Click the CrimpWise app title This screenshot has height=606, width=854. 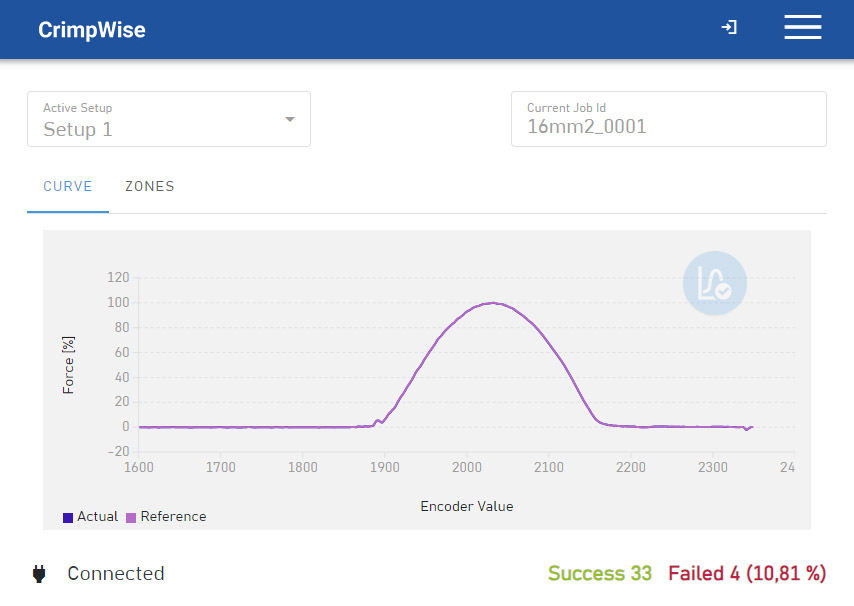(x=92, y=30)
